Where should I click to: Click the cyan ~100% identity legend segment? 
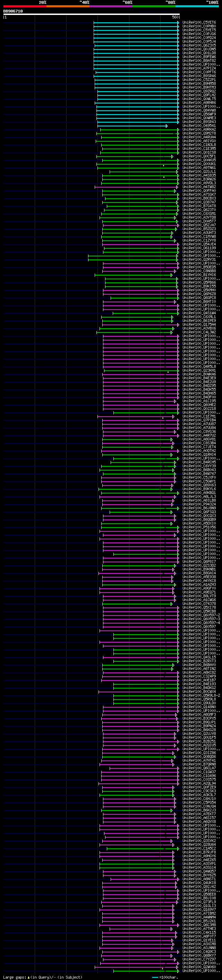[197, 6]
